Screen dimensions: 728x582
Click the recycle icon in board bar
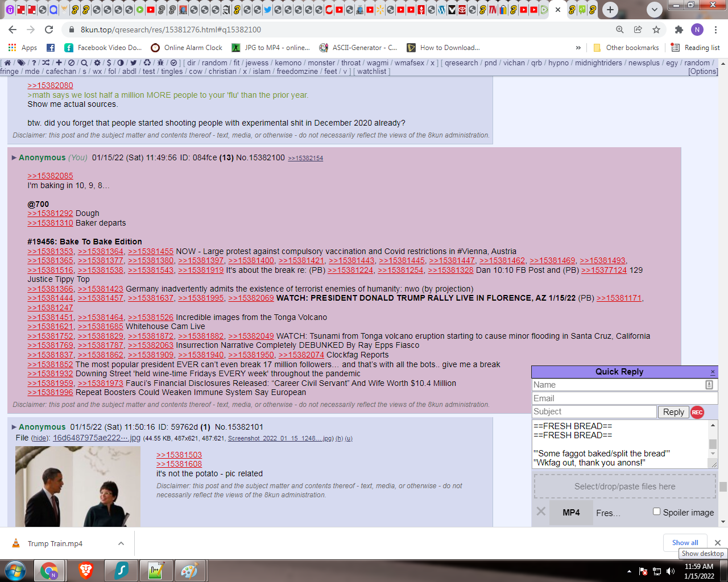pyautogui.click(x=147, y=63)
